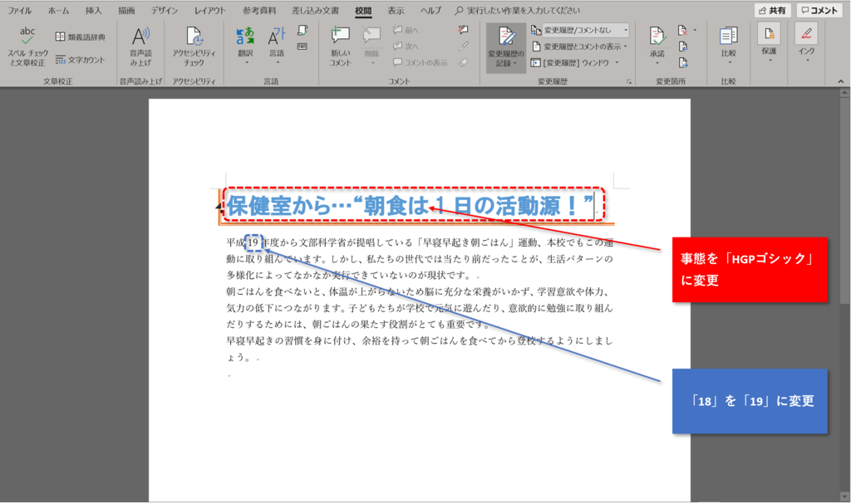Click コメントの表示 in comment group
This screenshot has height=504, width=851.
point(421,62)
